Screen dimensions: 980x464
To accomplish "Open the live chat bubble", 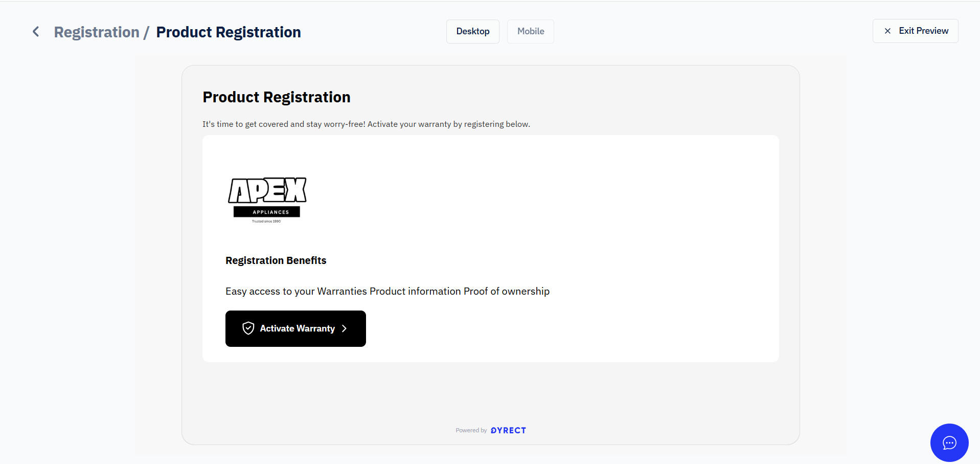I will [949, 443].
